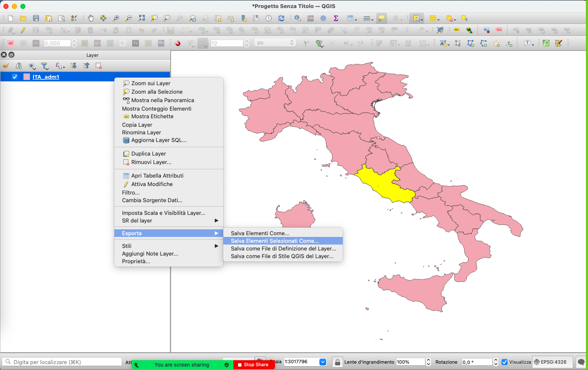Click the Identify Features info tool
The width and height of the screenshot is (588, 370).
tap(297, 18)
